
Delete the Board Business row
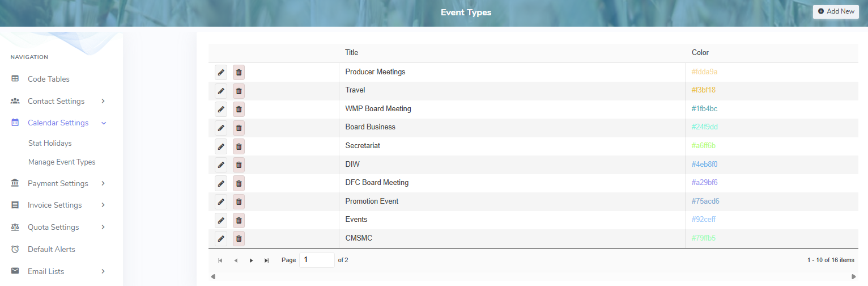pyautogui.click(x=239, y=128)
